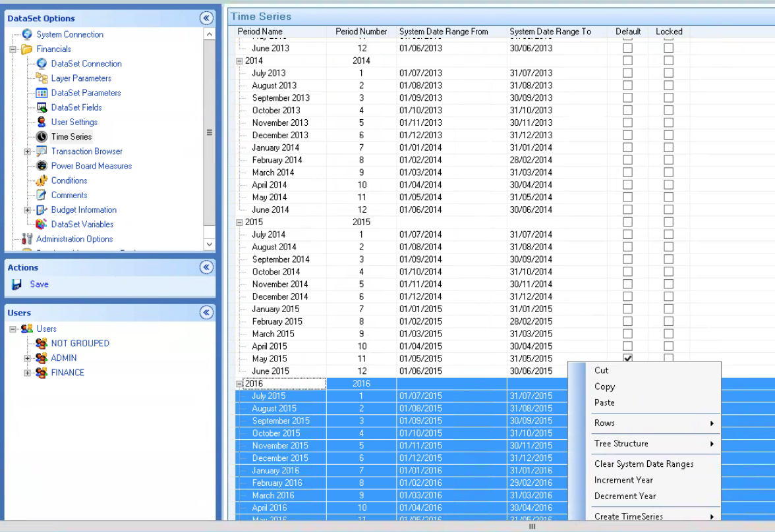
Task: Click the Save disk icon
Action: coord(17,284)
